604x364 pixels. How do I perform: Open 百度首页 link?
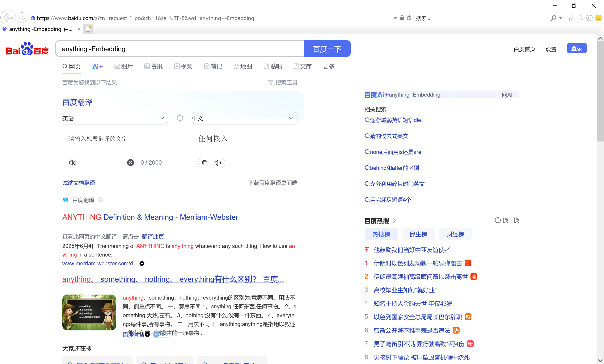[x=525, y=49]
